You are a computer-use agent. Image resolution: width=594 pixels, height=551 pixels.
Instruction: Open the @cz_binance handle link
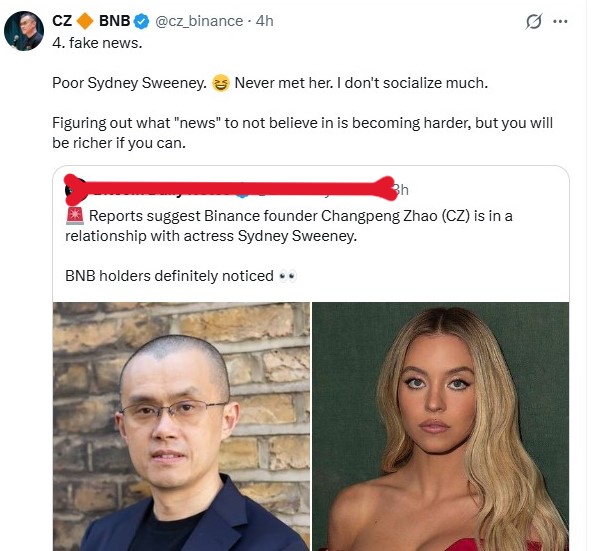(199, 21)
